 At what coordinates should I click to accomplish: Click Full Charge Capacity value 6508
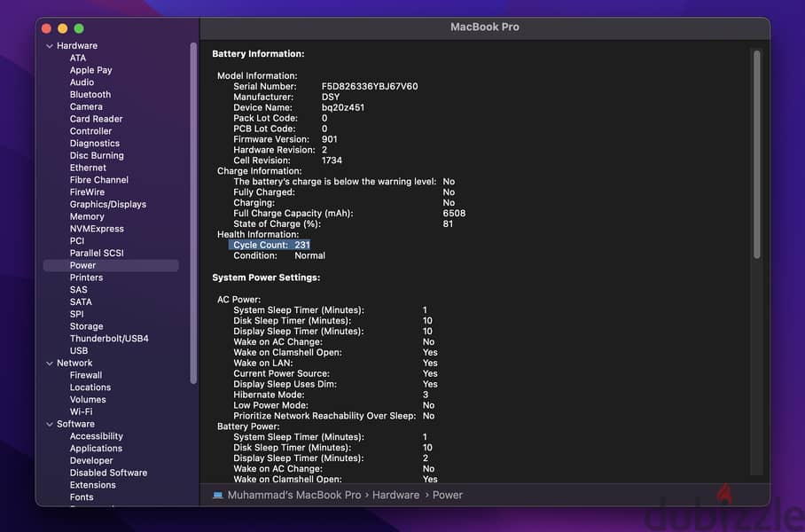click(454, 214)
